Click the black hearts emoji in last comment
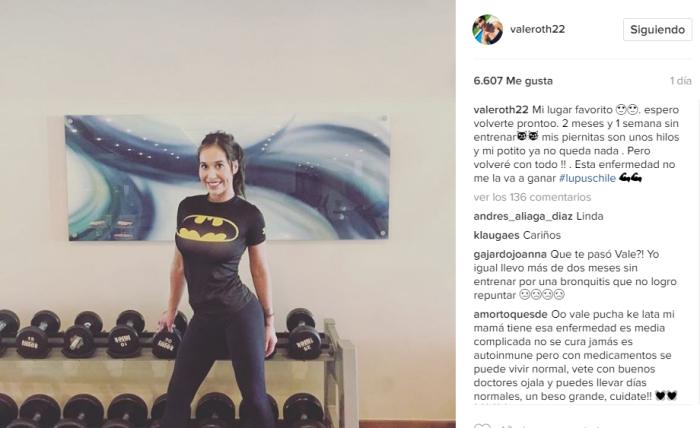The image size is (700, 428). 666,396
